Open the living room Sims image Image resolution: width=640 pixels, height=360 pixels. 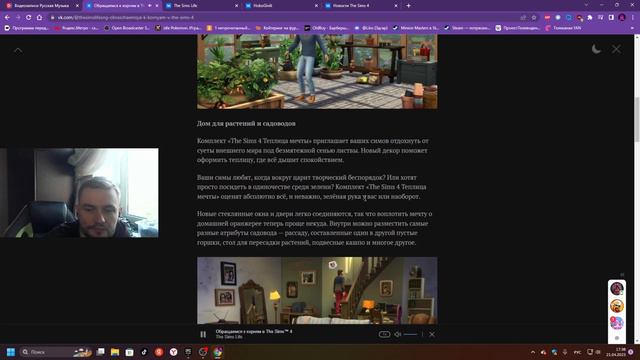click(317, 290)
